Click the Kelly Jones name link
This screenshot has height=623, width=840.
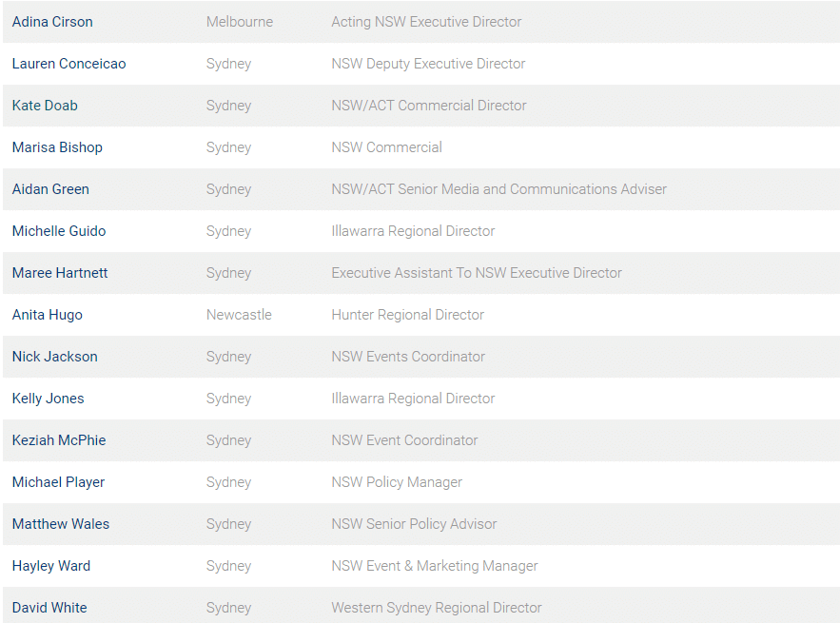pyautogui.click(x=49, y=399)
